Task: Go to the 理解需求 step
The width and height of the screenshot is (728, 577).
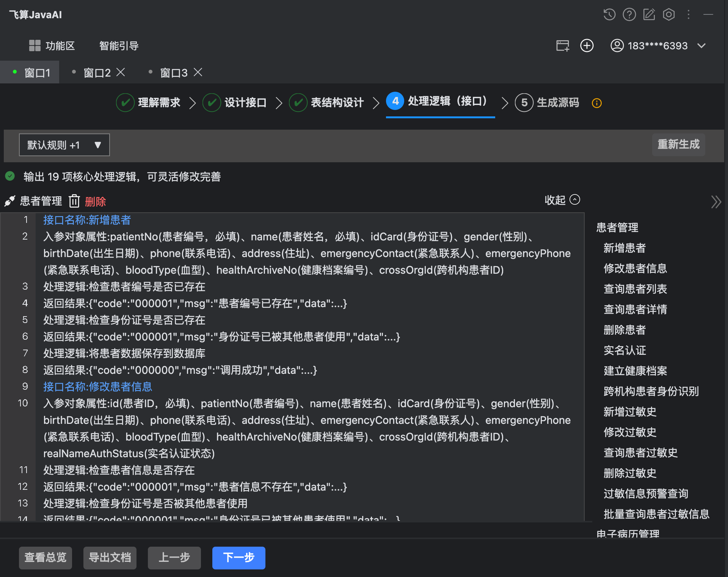Action: [149, 103]
